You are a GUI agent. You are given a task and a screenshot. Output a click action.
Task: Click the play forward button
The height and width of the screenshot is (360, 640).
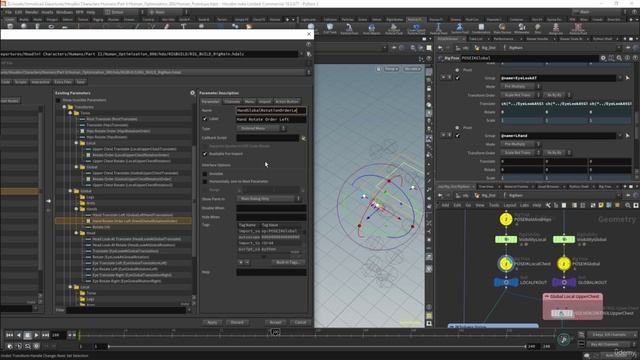pyautogui.click(x=36, y=335)
